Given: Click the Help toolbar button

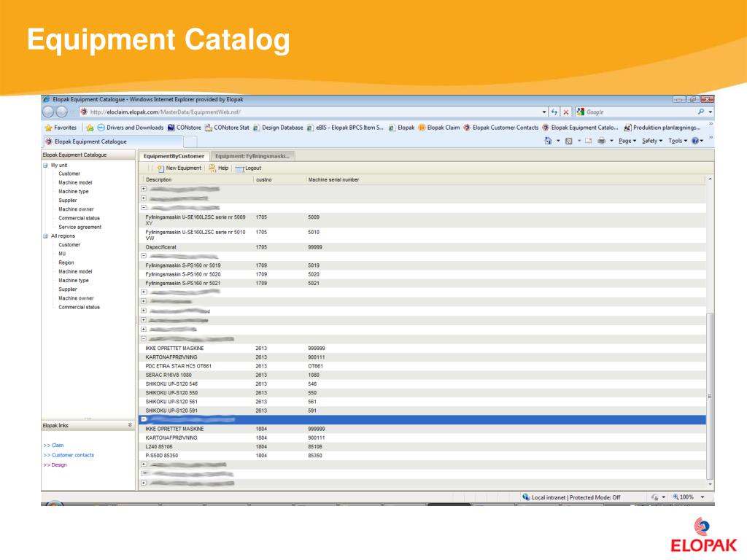Looking at the screenshot, I should (x=218, y=168).
